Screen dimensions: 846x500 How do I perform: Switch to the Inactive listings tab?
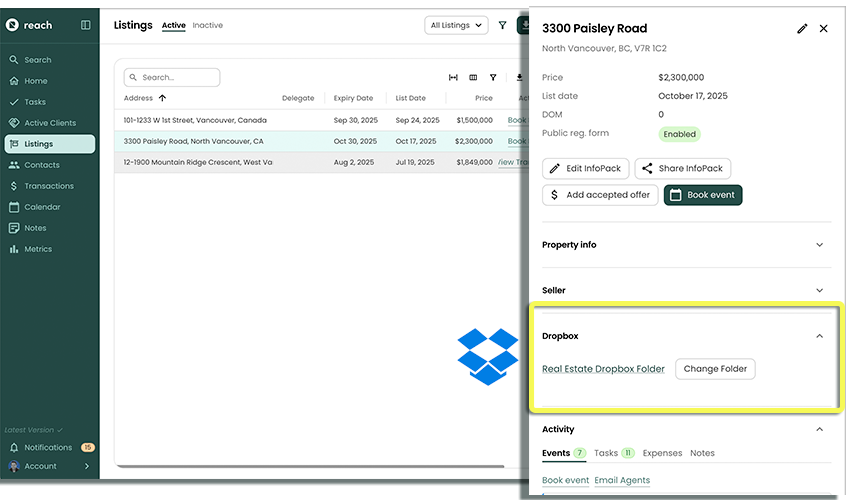207,25
